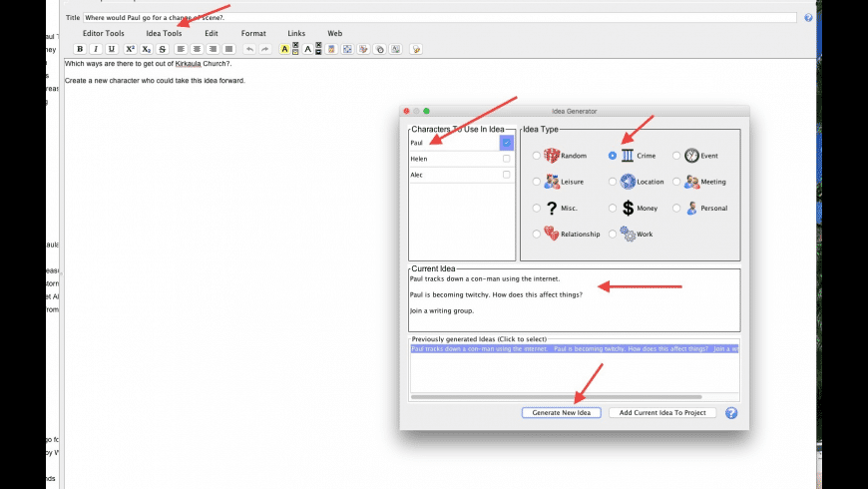Open the Format menu
This screenshot has width=868, height=489.
point(253,33)
